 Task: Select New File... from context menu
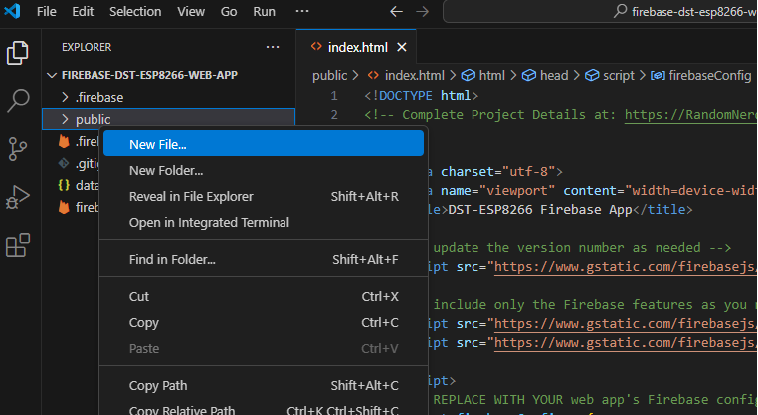coord(157,144)
